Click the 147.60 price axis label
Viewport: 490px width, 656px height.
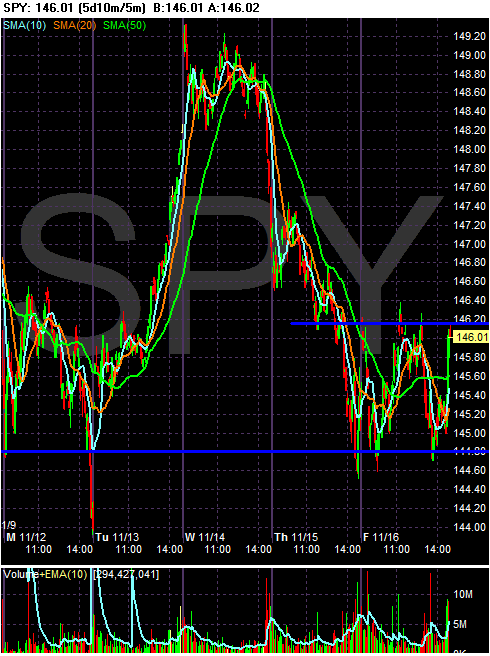tap(469, 187)
